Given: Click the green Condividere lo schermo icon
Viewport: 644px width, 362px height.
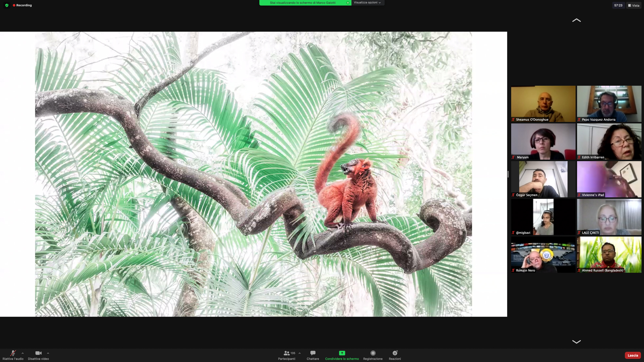Looking at the screenshot, I should pos(342,353).
